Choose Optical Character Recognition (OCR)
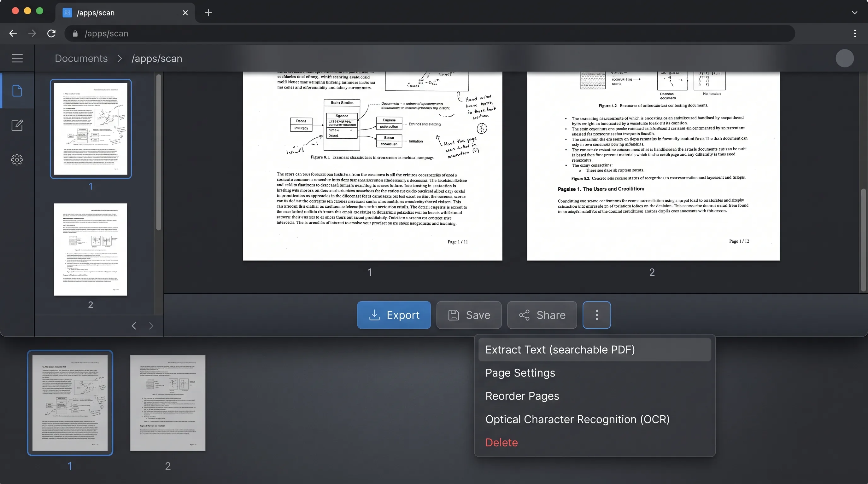Image resolution: width=868 pixels, height=484 pixels. [595, 419]
